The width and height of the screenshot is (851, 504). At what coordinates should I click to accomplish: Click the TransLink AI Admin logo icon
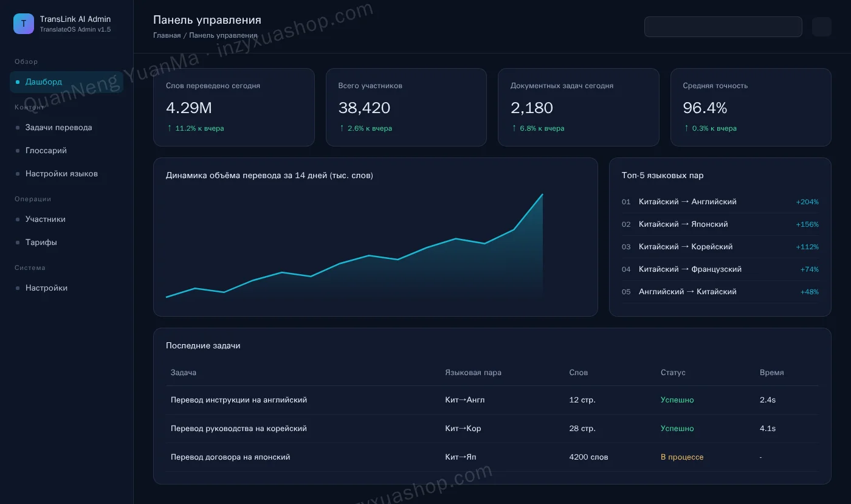pyautogui.click(x=24, y=24)
